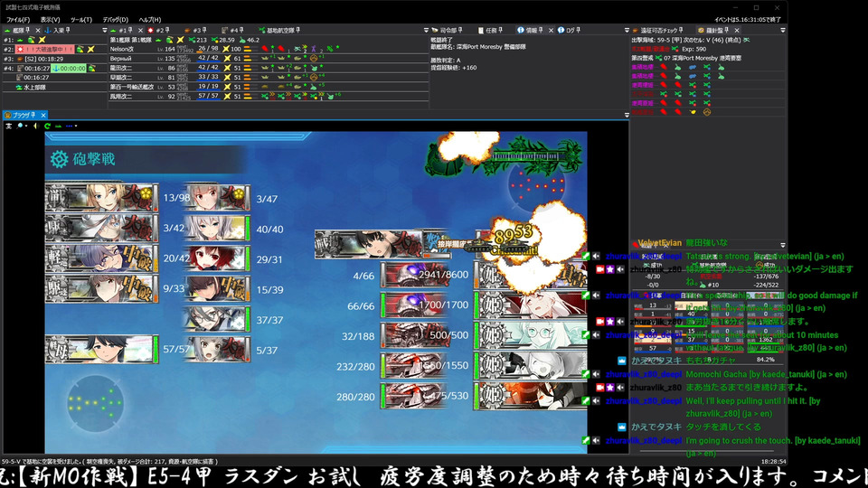Open the tab list dropdown of the 羅針盤 panel
The height and width of the screenshot is (488, 868).
click(783, 31)
